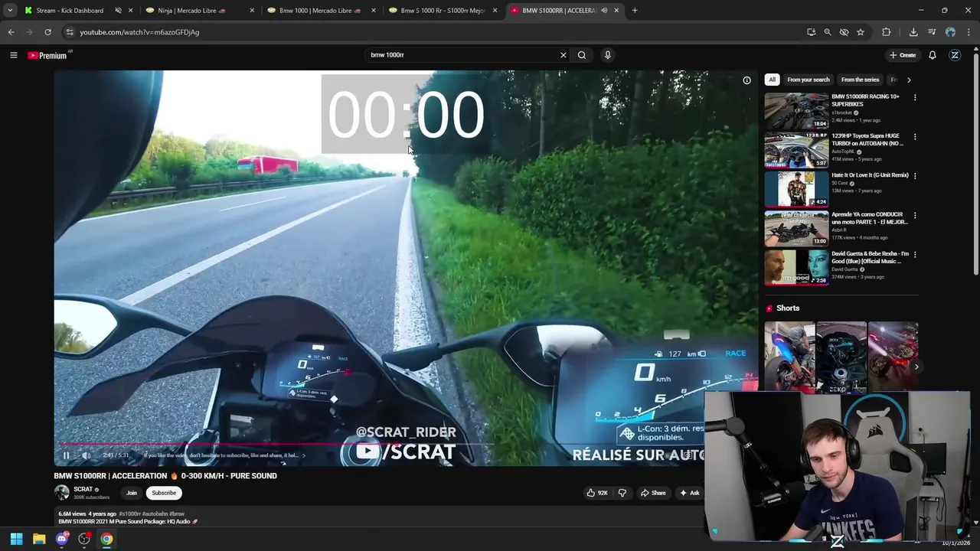
Task: Go back in browser history
Action: click(x=11, y=32)
